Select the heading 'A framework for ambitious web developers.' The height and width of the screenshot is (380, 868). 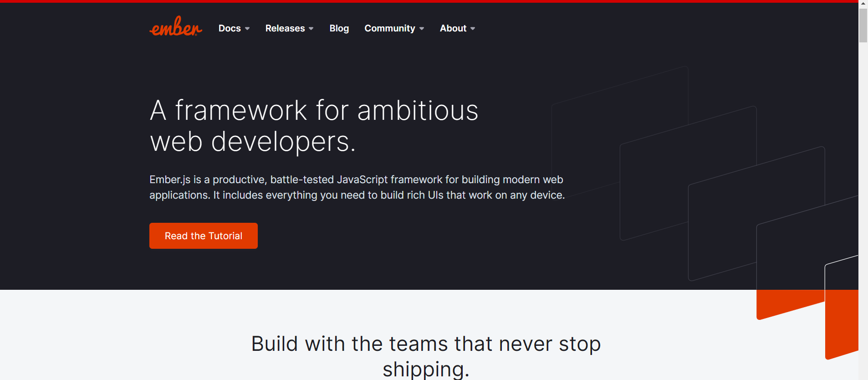pos(314,126)
